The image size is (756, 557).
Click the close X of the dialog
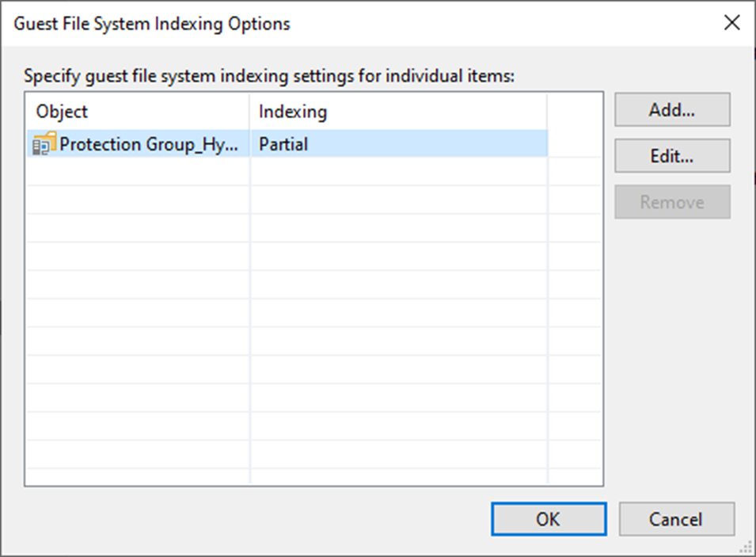pyautogui.click(x=732, y=24)
